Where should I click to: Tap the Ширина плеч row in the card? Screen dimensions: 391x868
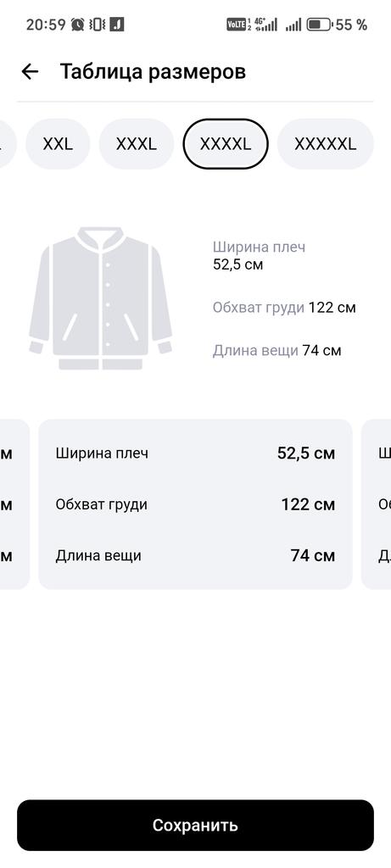(195, 453)
